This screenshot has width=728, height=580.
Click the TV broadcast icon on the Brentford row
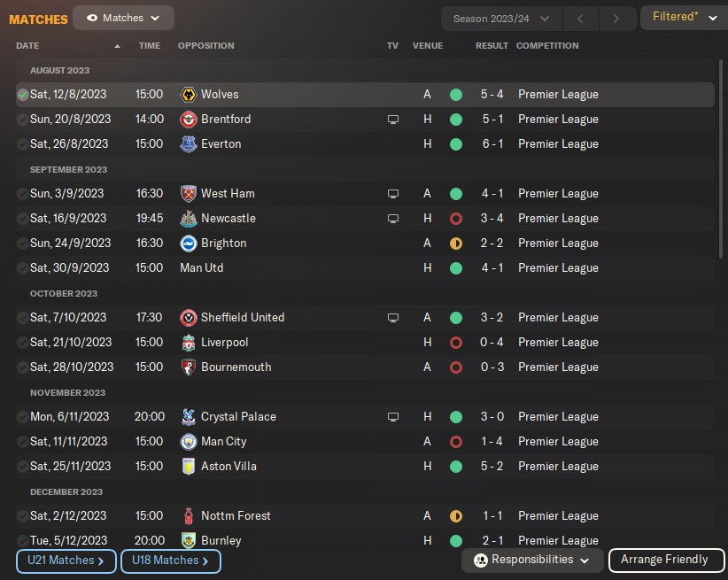point(393,120)
